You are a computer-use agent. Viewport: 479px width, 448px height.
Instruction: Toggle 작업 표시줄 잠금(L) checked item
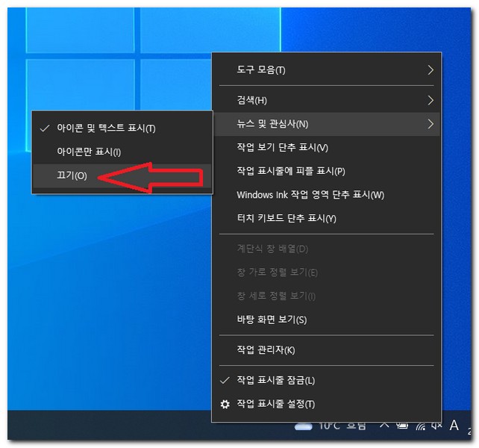pyautogui.click(x=327, y=380)
